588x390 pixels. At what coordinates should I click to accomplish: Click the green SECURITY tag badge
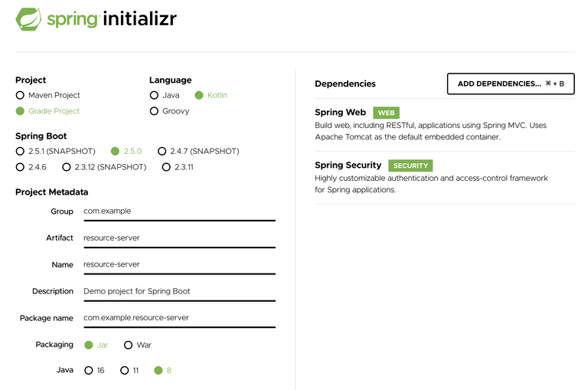tap(410, 166)
